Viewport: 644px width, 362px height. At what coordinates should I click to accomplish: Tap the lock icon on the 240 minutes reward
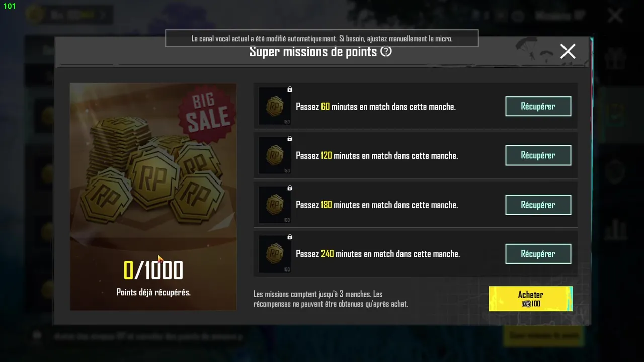(x=290, y=237)
